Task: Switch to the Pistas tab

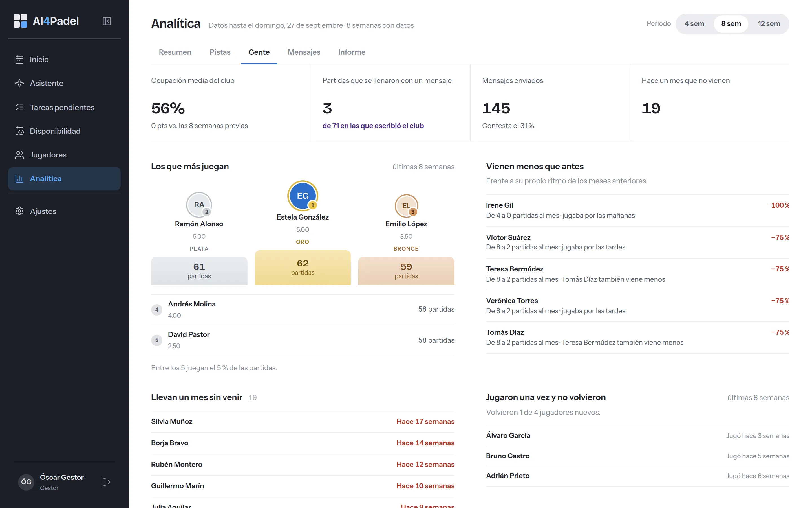Action: 220,52
